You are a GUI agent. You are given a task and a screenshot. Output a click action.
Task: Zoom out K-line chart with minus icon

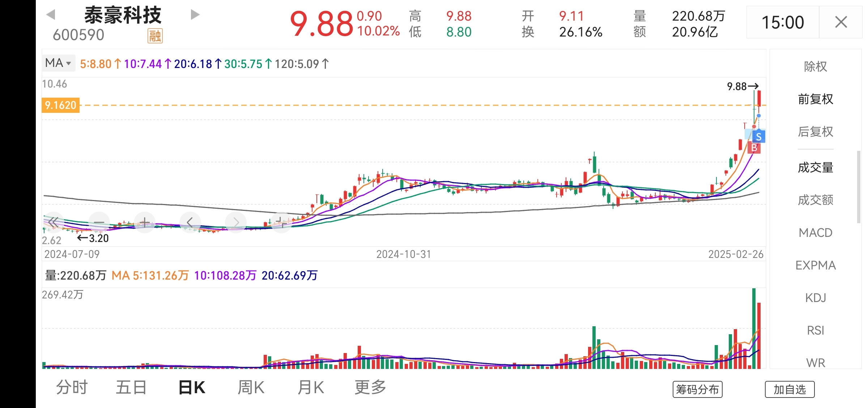(99, 222)
